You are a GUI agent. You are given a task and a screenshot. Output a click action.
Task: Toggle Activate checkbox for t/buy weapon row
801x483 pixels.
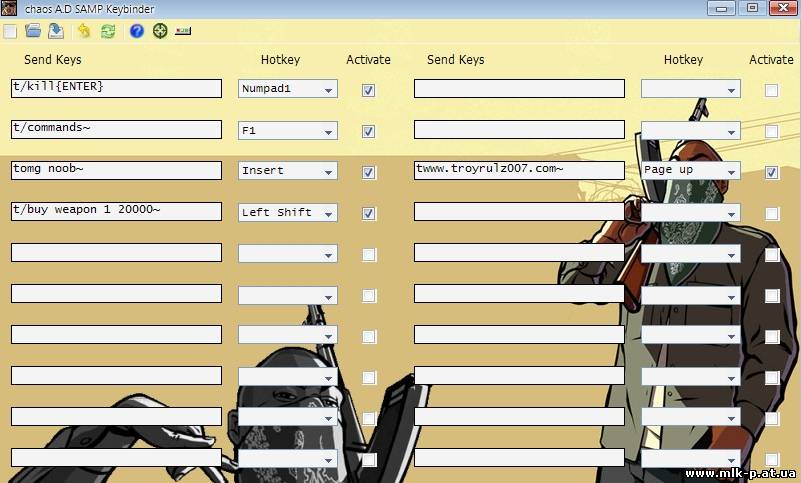368,213
